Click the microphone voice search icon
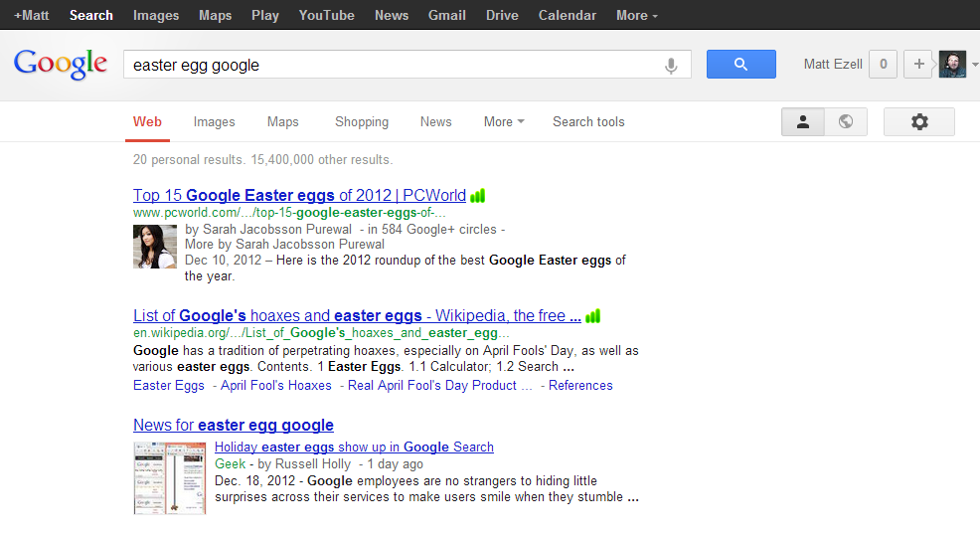The height and width of the screenshot is (539, 980). [671, 65]
